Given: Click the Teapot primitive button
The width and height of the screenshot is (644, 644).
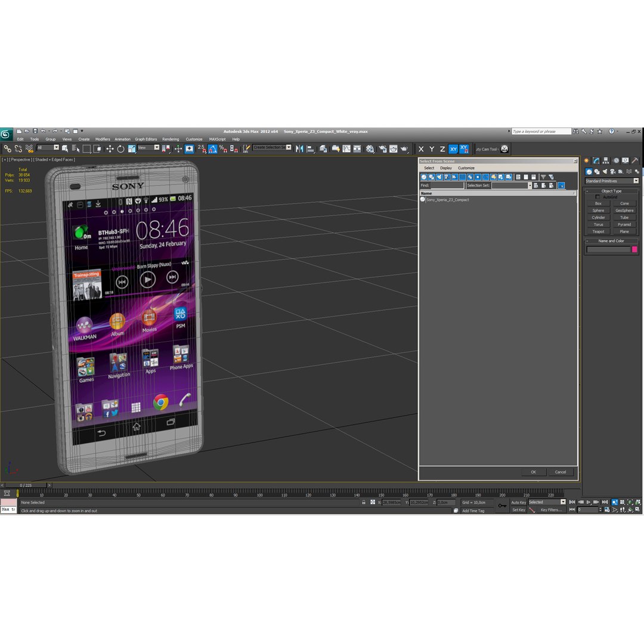Looking at the screenshot, I should (599, 231).
